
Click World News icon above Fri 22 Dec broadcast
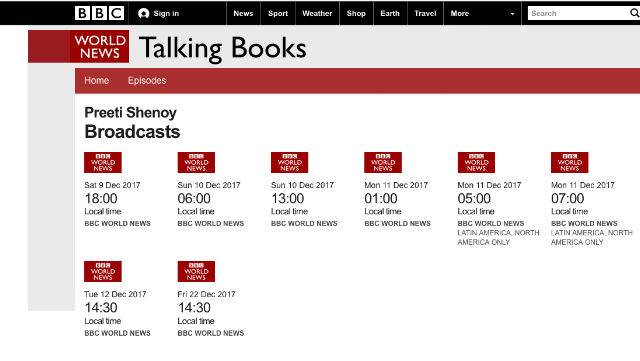tap(196, 272)
